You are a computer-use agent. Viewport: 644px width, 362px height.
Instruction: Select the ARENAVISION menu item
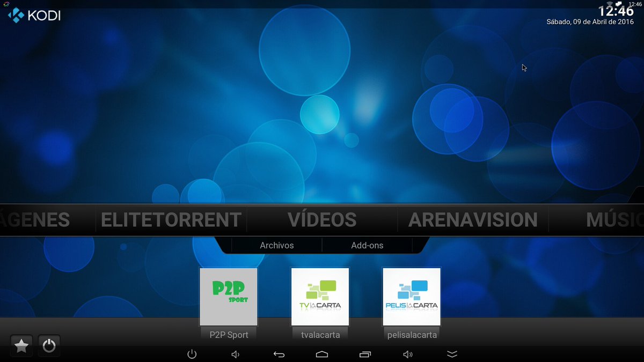473,220
